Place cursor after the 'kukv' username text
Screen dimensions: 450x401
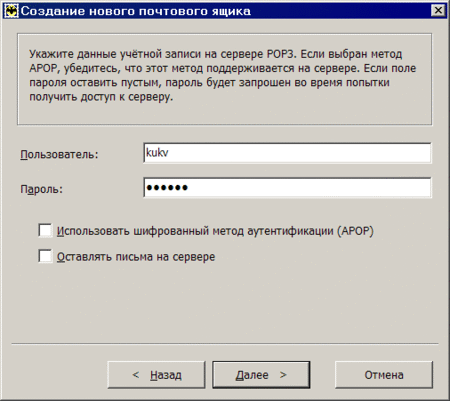(x=170, y=153)
